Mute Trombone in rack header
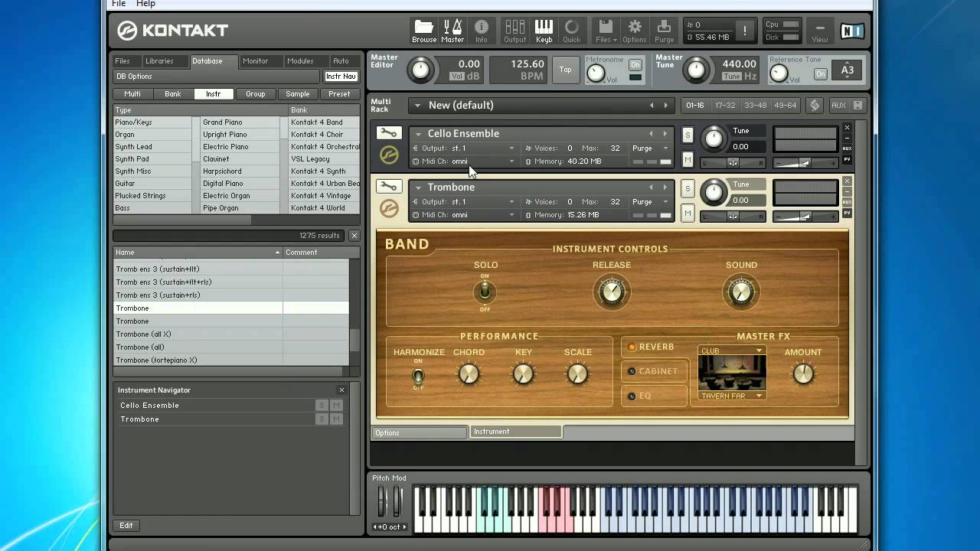 coord(688,213)
